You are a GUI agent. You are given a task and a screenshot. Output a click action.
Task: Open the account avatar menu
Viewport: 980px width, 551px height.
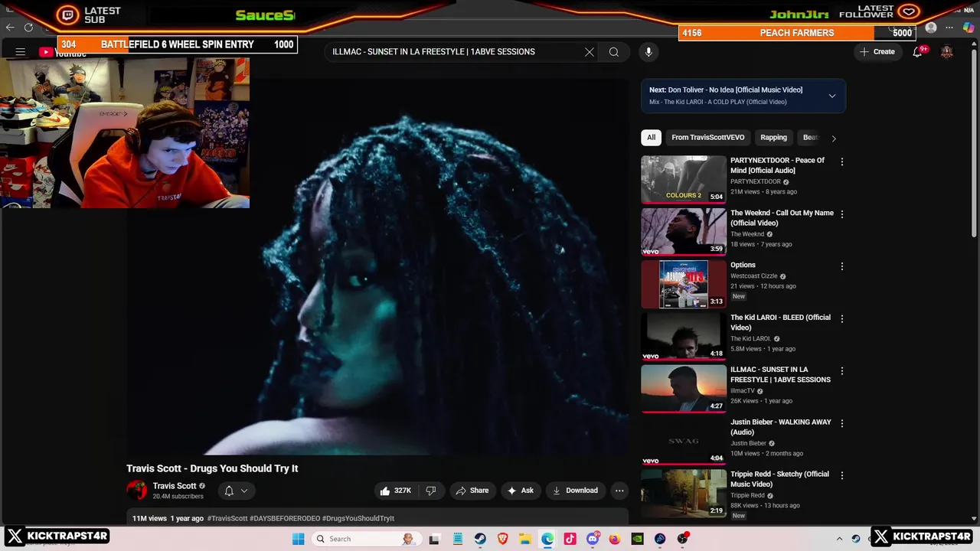947,52
